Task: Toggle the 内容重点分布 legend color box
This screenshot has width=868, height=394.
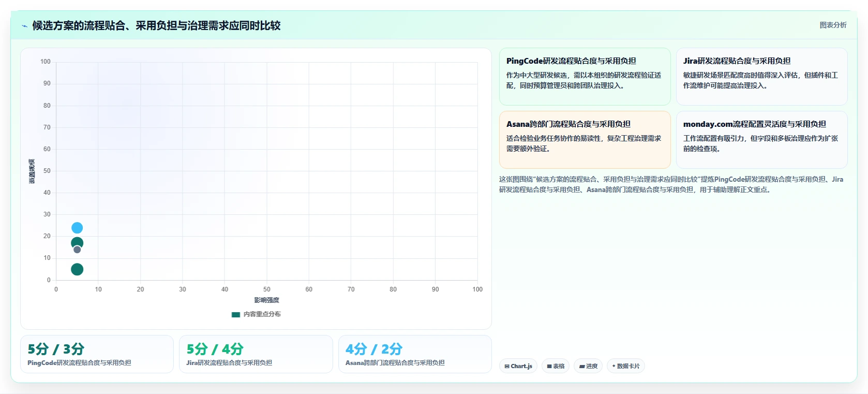Action: coord(236,314)
